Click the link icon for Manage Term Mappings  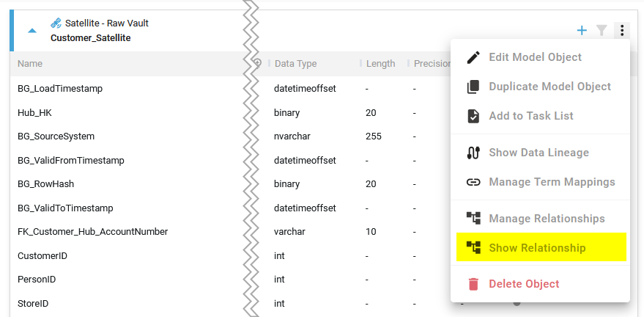tap(473, 182)
